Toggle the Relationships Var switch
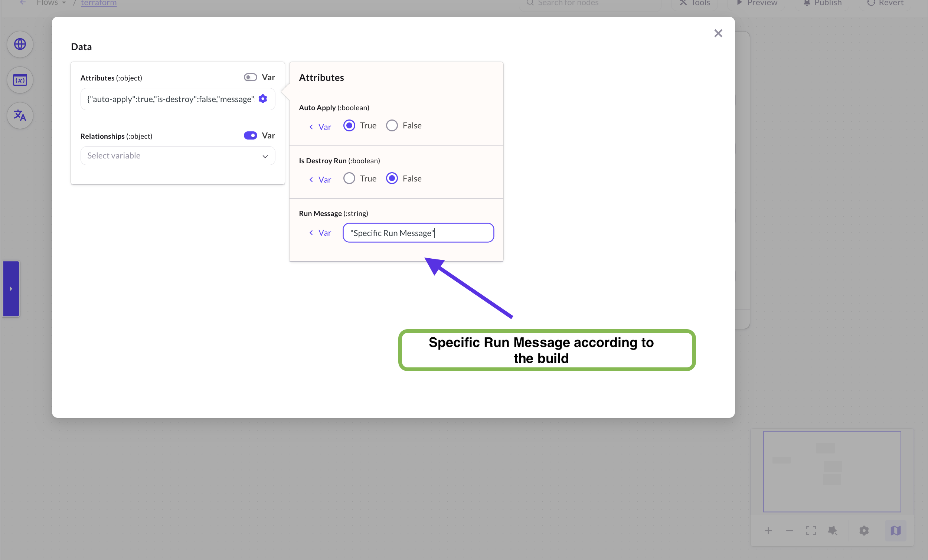This screenshot has width=928, height=560. pos(250,135)
